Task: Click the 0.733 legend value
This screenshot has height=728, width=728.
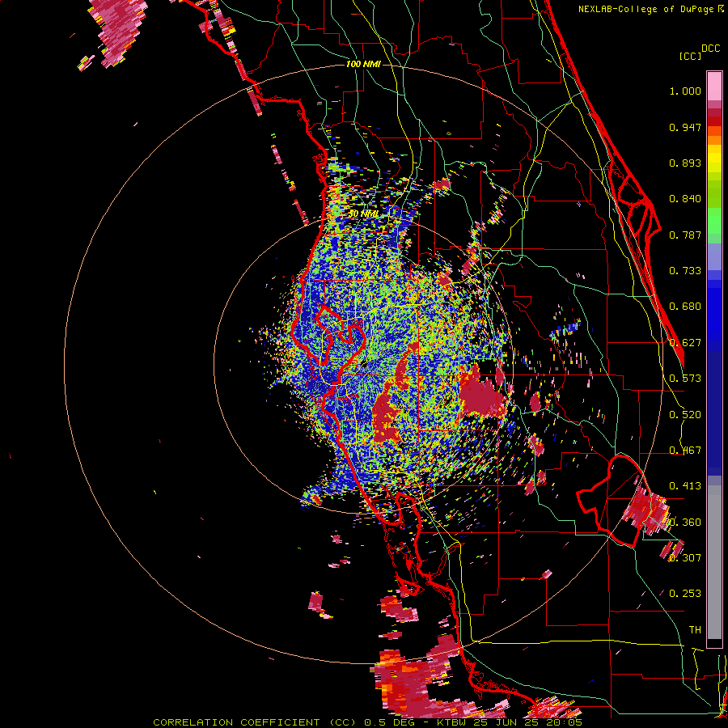Action: [x=685, y=271]
